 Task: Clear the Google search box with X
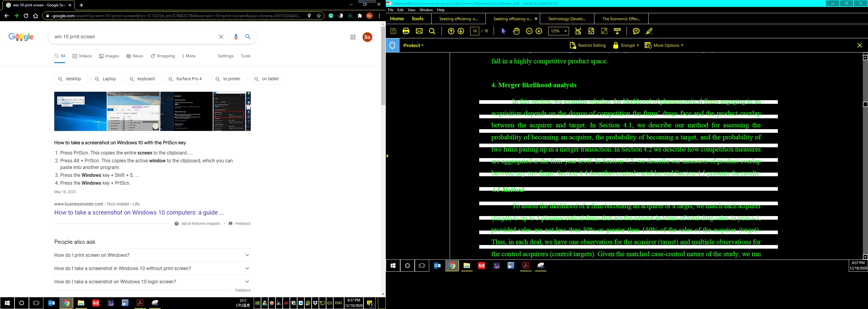pos(221,37)
